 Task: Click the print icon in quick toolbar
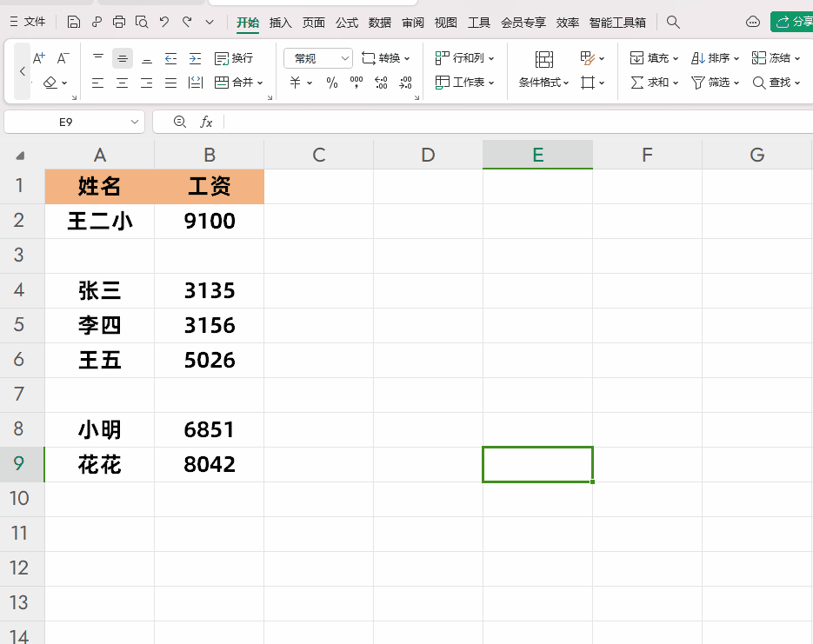pyautogui.click(x=119, y=22)
